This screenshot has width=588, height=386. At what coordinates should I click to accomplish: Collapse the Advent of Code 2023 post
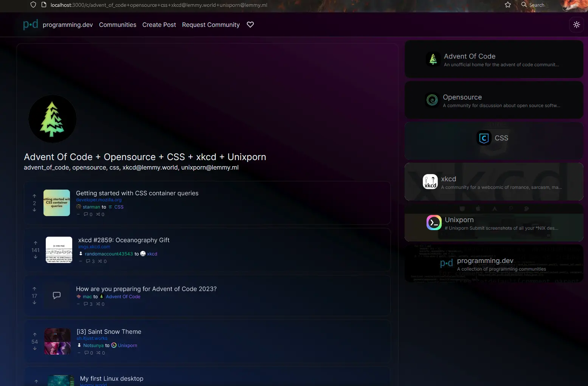click(78, 304)
